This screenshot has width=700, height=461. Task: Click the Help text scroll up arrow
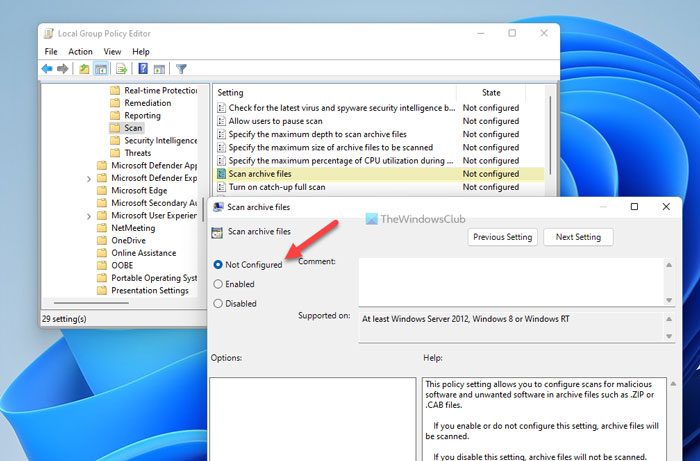coord(673,383)
